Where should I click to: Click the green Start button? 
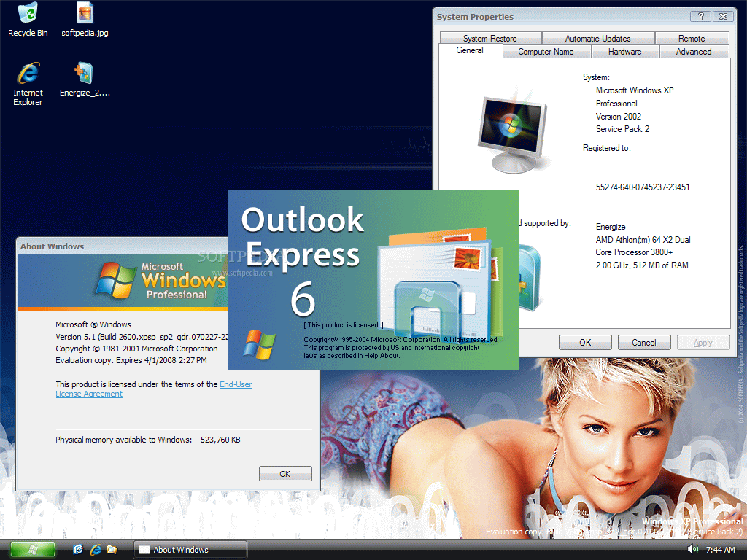(x=32, y=550)
